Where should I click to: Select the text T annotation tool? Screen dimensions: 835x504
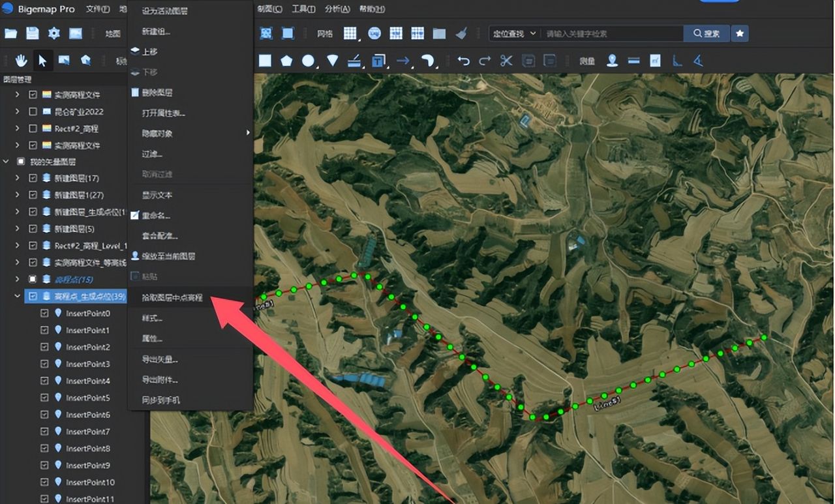click(x=378, y=61)
